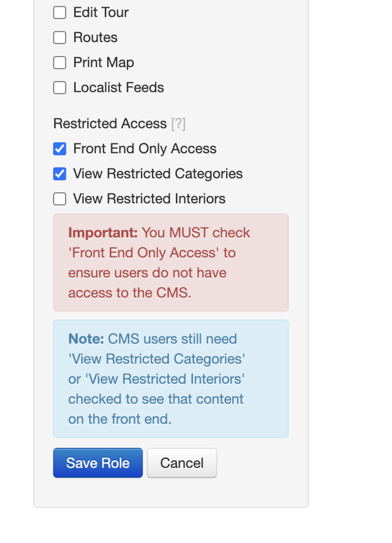Check the Print Map box
This screenshot has height=543, width=392.
pos(59,62)
